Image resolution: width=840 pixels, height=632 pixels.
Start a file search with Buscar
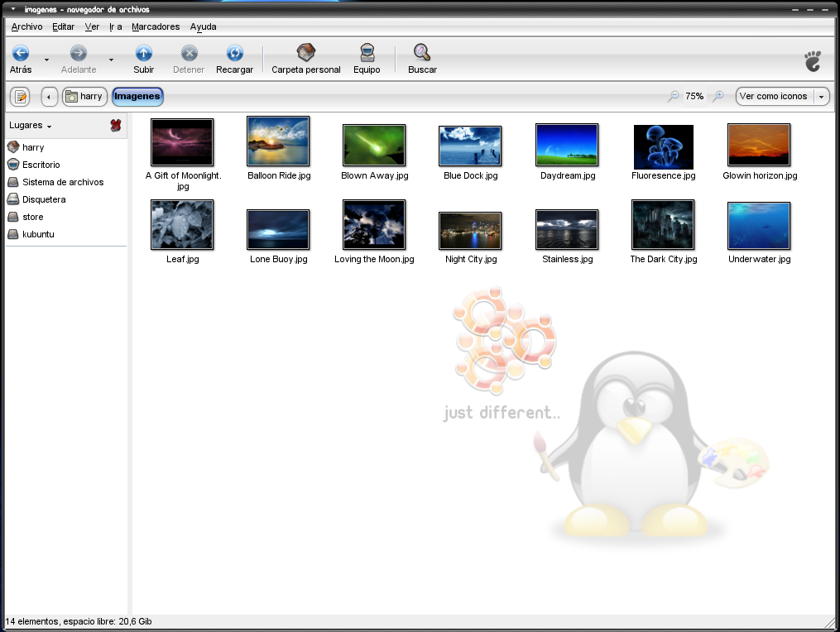click(x=422, y=59)
